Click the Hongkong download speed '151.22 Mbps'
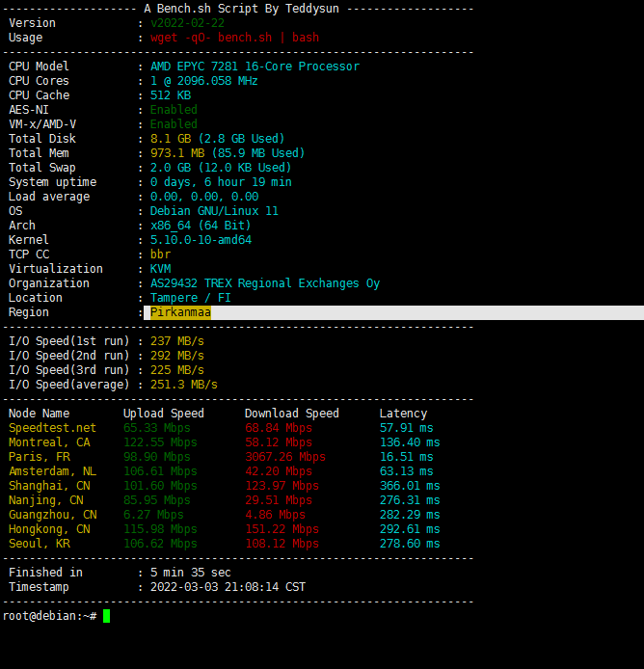Image resolution: width=644 pixels, height=669 pixels. [282, 529]
